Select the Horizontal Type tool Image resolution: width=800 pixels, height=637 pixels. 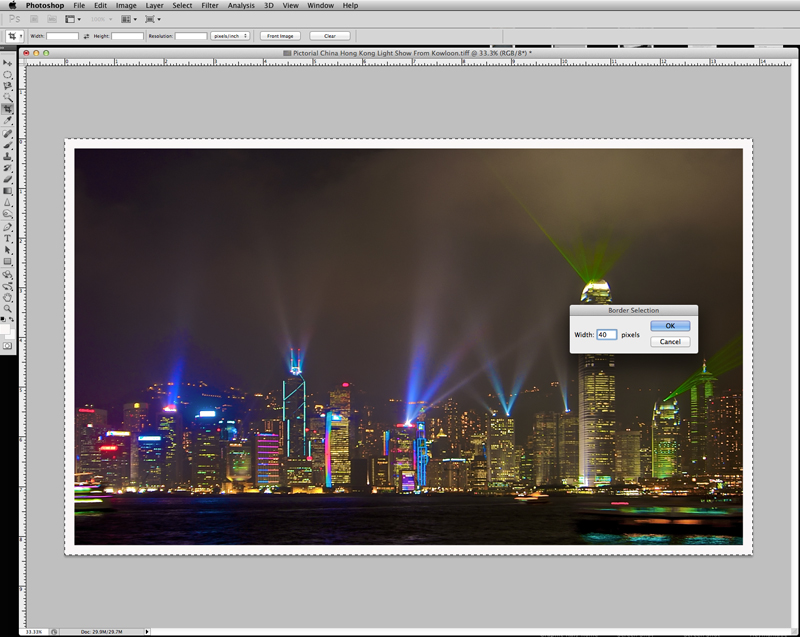tap(8, 239)
